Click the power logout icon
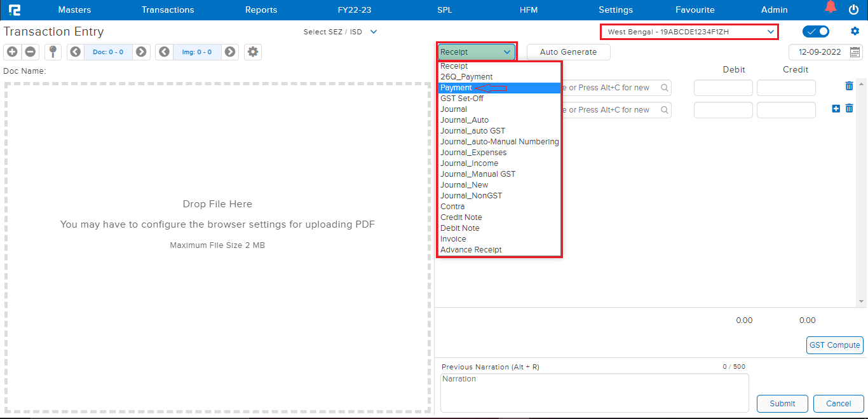The height and width of the screenshot is (419, 868). click(x=853, y=10)
